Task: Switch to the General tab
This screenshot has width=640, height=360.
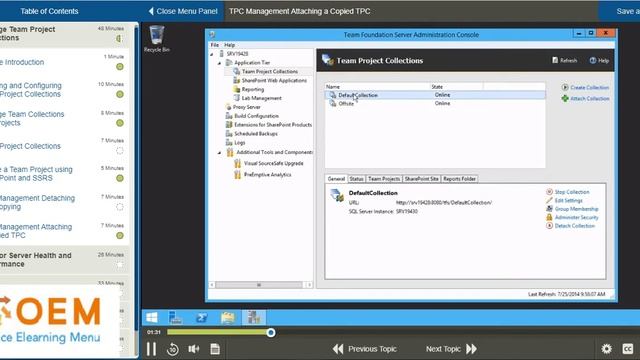Action: tap(336, 179)
